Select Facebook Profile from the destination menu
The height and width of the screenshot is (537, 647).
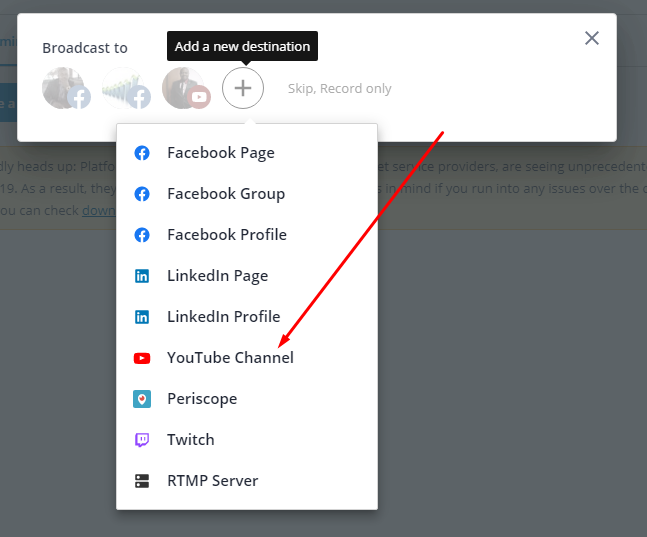[226, 235]
